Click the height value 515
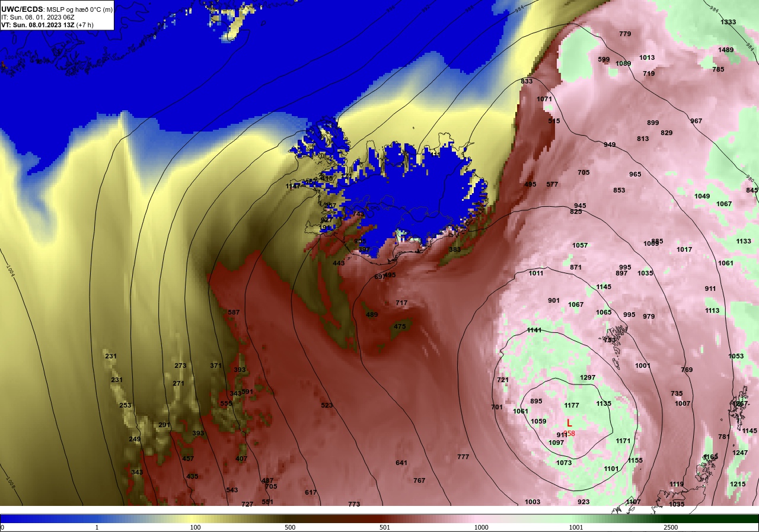Screen dimensions: 759x532 pos(554,121)
